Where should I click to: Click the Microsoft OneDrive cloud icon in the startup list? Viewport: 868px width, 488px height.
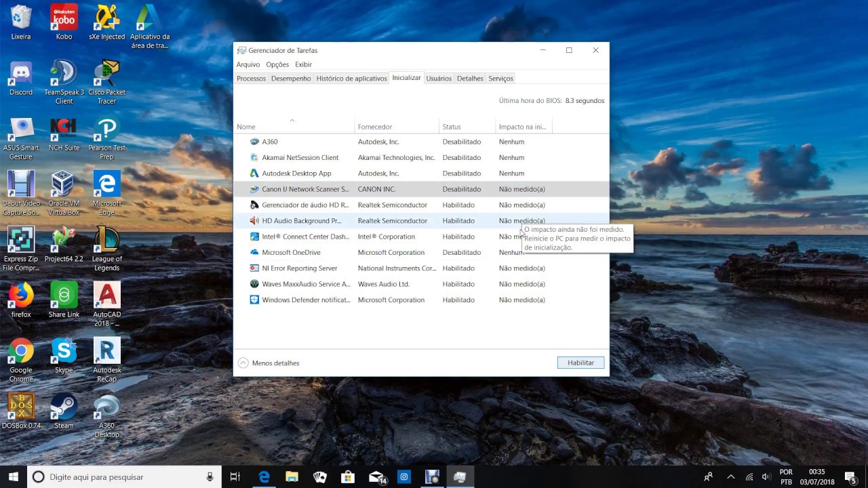(x=254, y=252)
